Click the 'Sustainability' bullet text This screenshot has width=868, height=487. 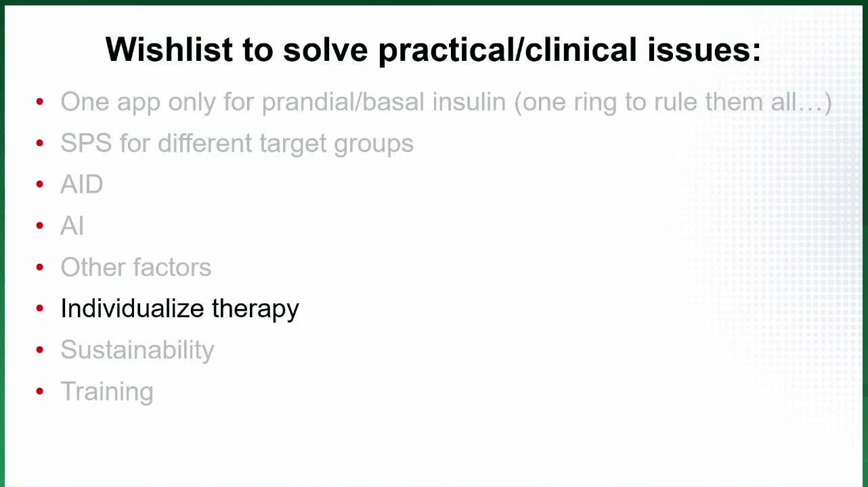point(137,350)
